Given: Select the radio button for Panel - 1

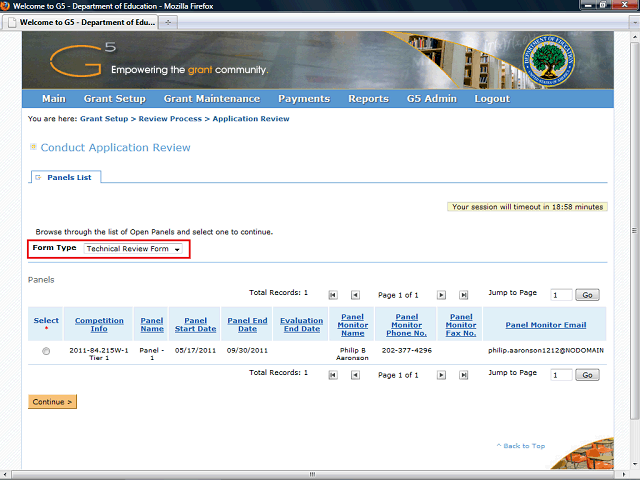Looking at the screenshot, I should coord(46,351).
